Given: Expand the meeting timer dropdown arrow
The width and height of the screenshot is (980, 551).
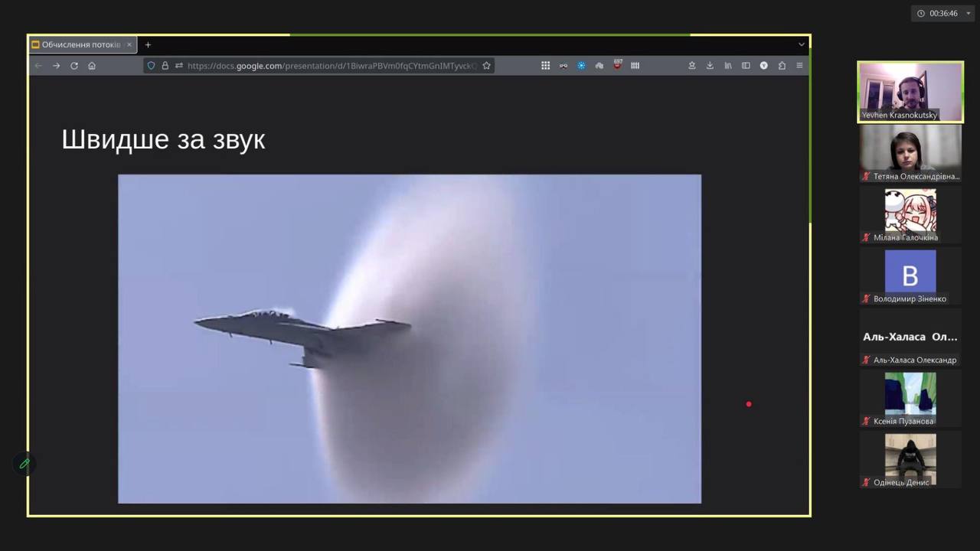Looking at the screenshot, I should [968, 13].
